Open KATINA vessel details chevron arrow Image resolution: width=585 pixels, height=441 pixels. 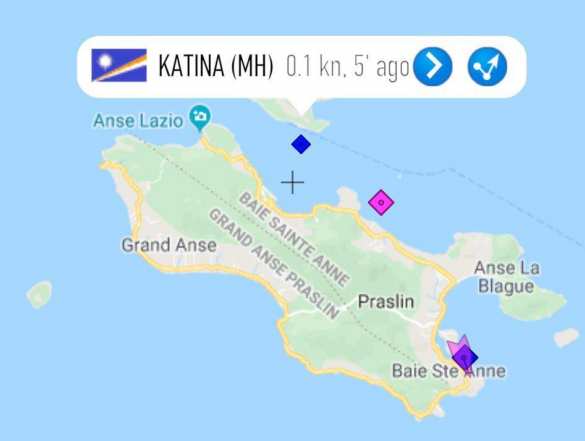pyautogui.click(x=433, y=66)
